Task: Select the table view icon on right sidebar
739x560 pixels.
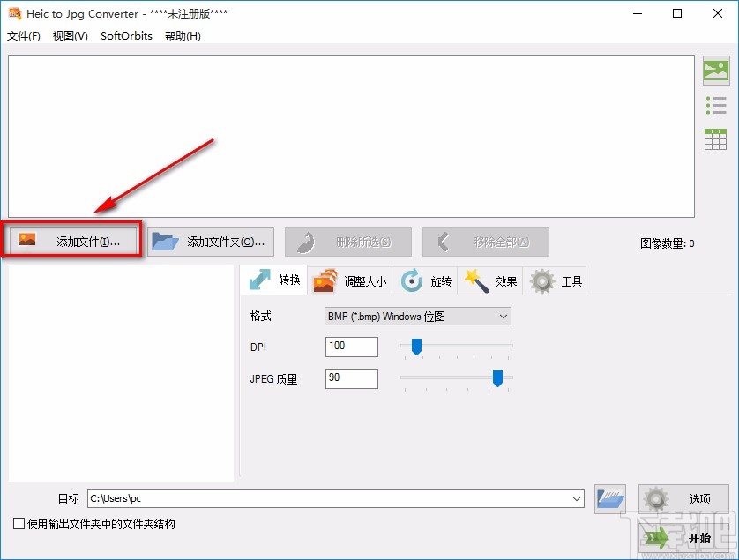Action: pyautogui.click(x=717, y=138)
